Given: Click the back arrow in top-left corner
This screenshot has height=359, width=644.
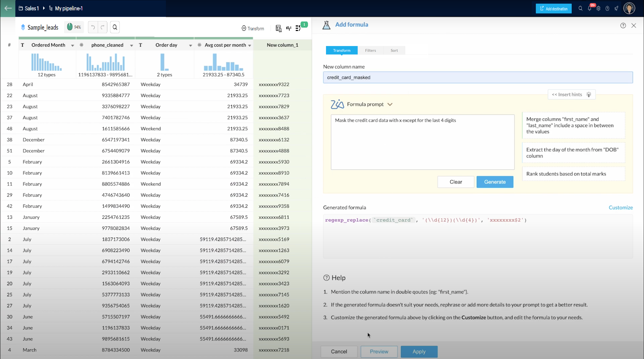Looking at the screenshot, I should (8, 8).
